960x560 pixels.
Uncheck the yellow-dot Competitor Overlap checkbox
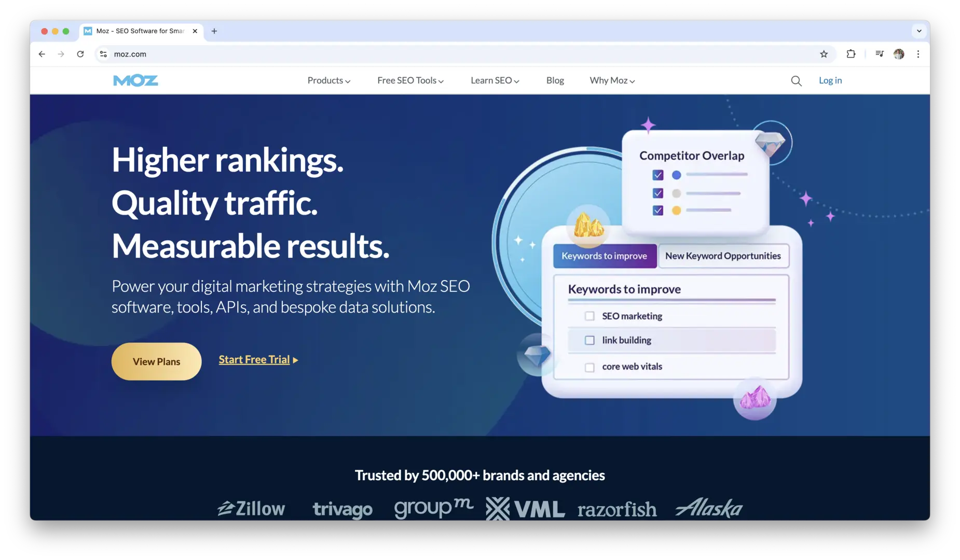[658, 211]
